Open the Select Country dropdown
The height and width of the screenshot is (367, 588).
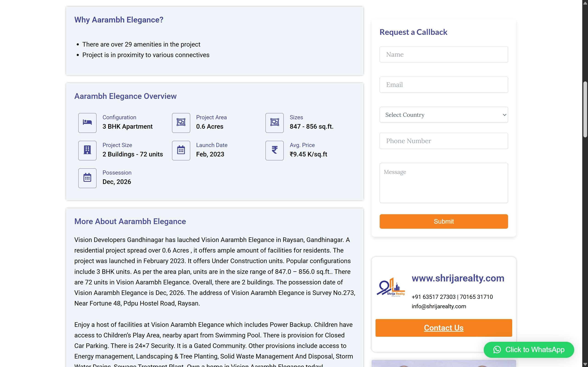coord(443,114)
